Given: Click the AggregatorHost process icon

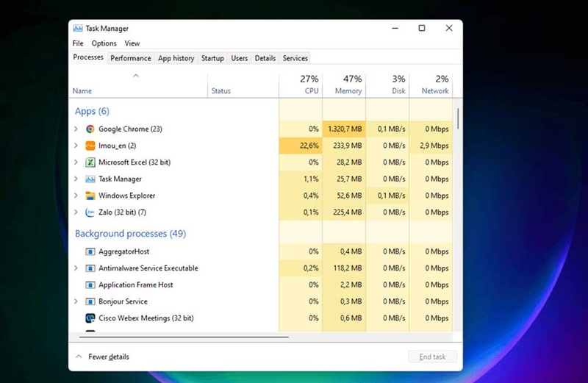Looking at the screenshot, I should tap(90, 251).
